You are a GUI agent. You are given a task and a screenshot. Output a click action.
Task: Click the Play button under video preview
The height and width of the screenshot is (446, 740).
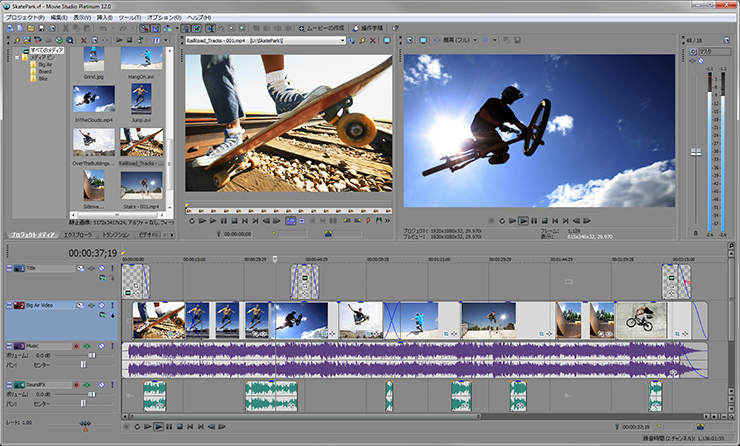click(x=523, y=220)
